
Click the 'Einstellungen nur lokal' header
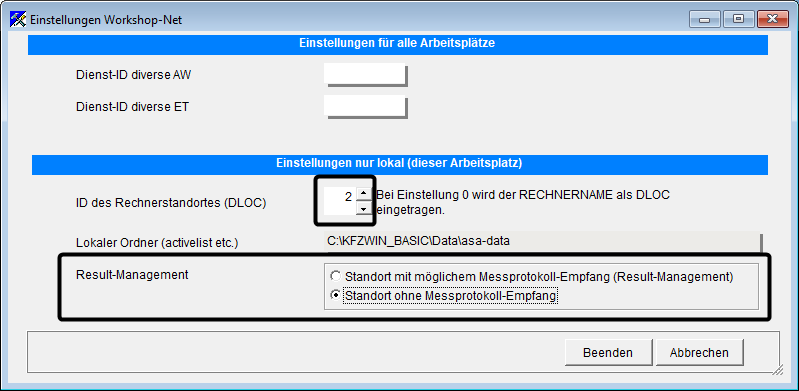click(400, 164)
